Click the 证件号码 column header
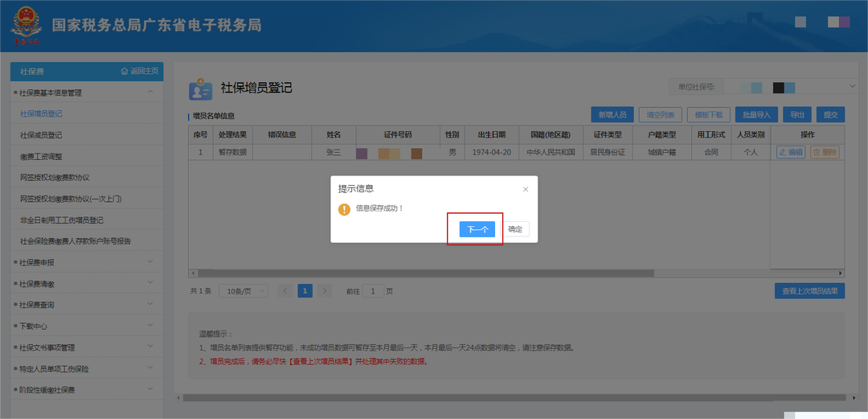 (x=398, y=134)
